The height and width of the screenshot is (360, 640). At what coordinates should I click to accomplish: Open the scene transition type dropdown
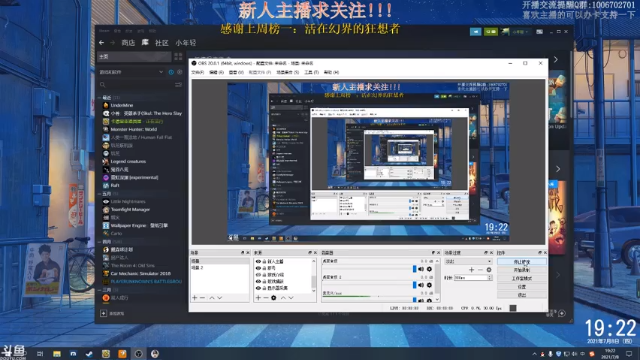coord(468,261)
